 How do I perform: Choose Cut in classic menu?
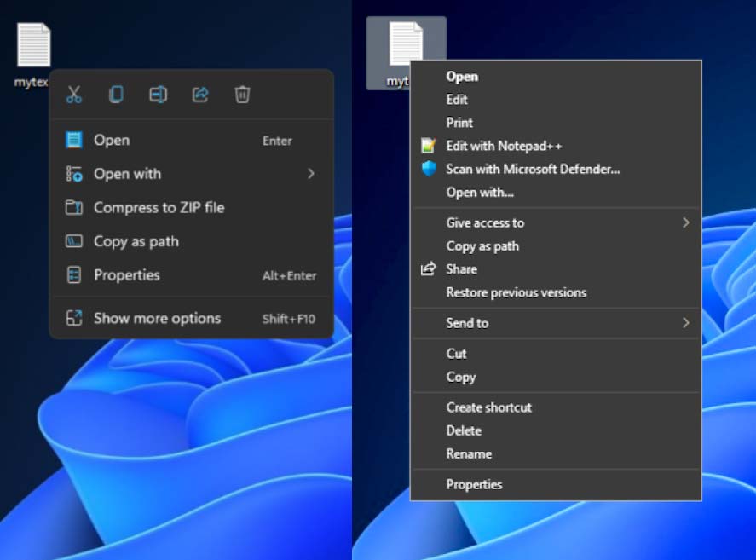click(x=556, y=354)
